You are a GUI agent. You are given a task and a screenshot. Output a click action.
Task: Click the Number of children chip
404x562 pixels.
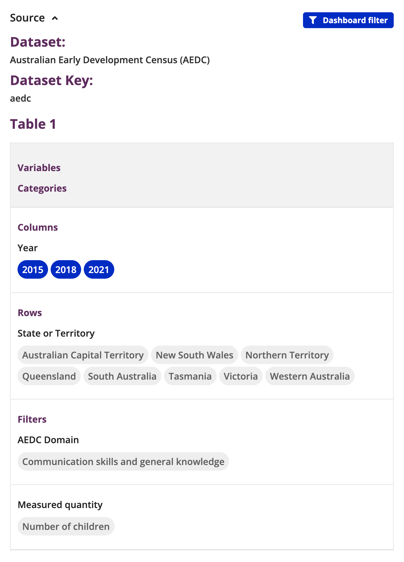pos(66,526)
